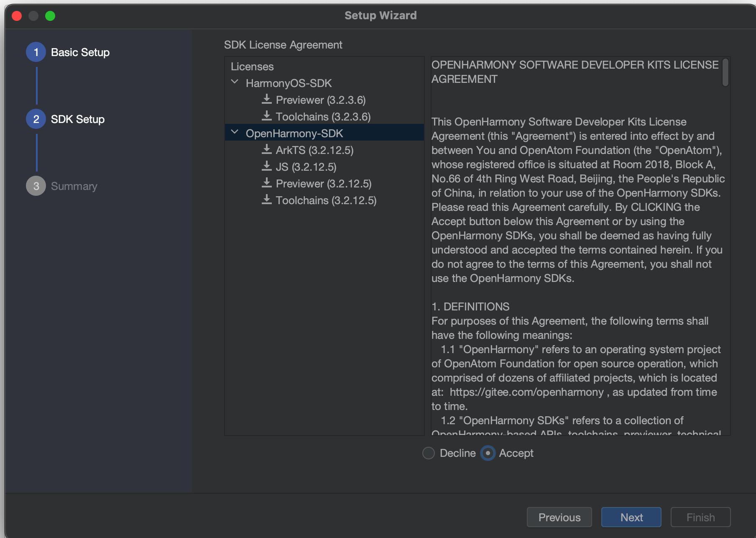
Task: Collapse the OpenHarmony-SDK tree node
Action: 235,133
